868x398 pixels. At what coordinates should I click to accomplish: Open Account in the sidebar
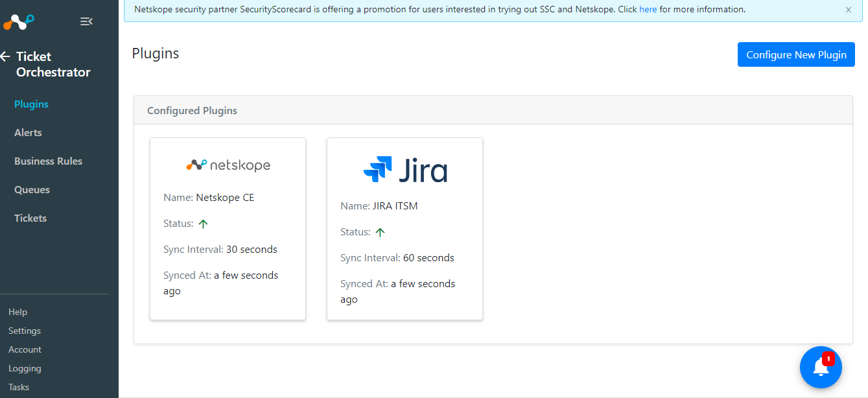25,349
